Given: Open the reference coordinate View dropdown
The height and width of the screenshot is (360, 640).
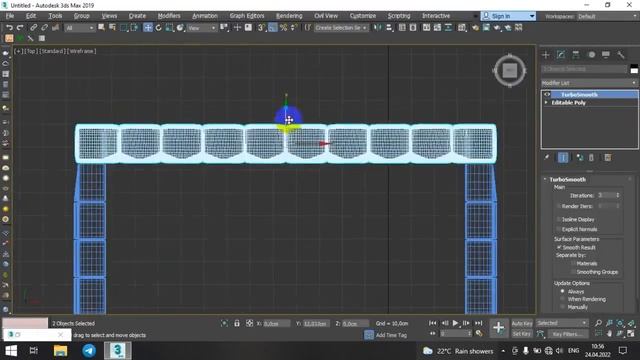Looking at the screenshot, I should point(202,28).
